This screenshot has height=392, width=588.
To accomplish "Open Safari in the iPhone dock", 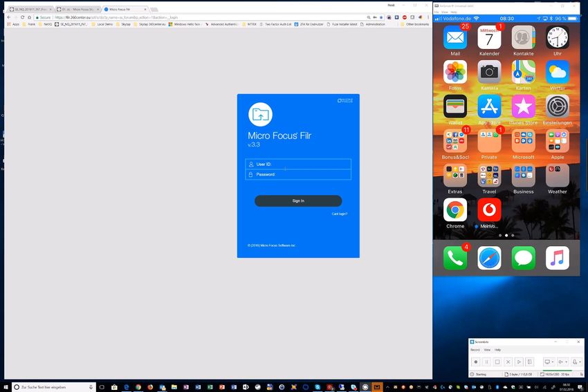I will coord(489,258).
